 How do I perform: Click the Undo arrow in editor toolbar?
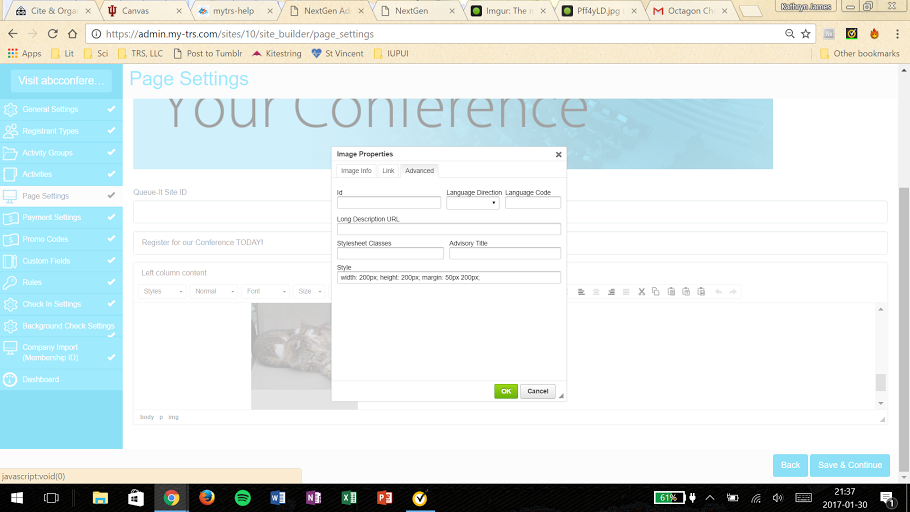click(718, 292)
